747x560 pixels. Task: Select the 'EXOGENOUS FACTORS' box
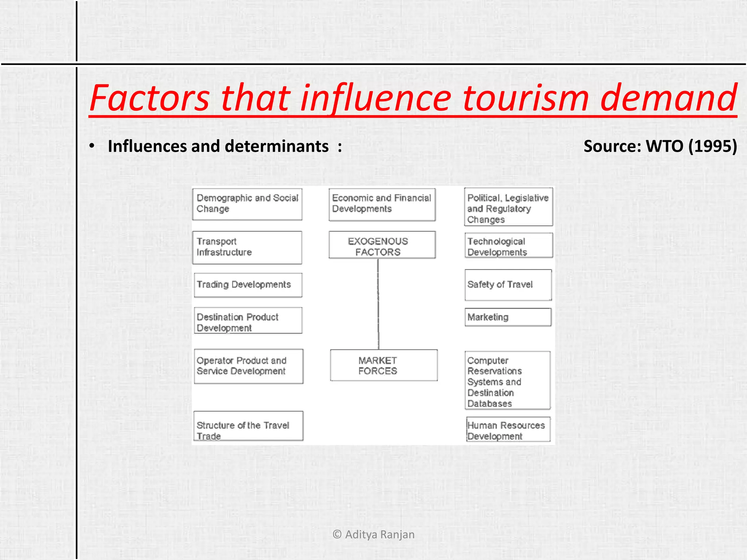382,245
